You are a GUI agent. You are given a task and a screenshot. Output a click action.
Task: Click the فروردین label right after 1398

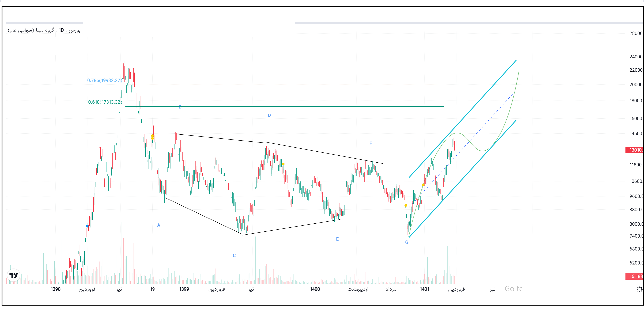coord(87,289)
